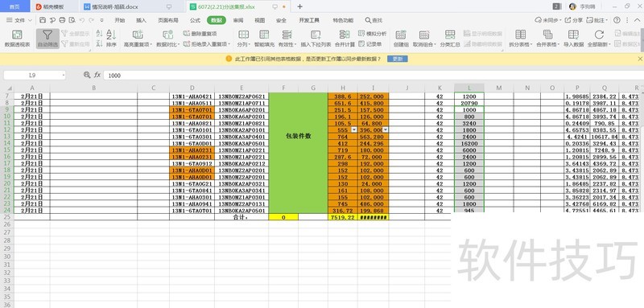
Task: Click 删除重复项 remove duplicates
Action: 200,34
